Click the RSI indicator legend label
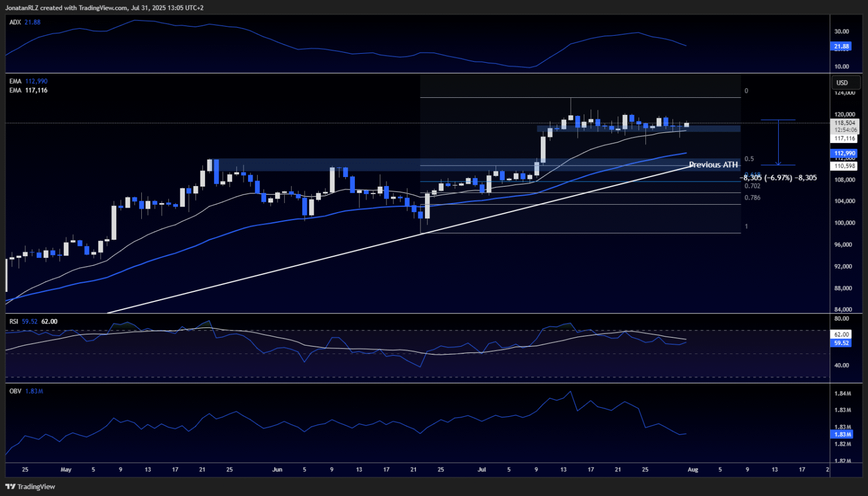The width and height of the screenshot is (868, 496). point(14,321)
